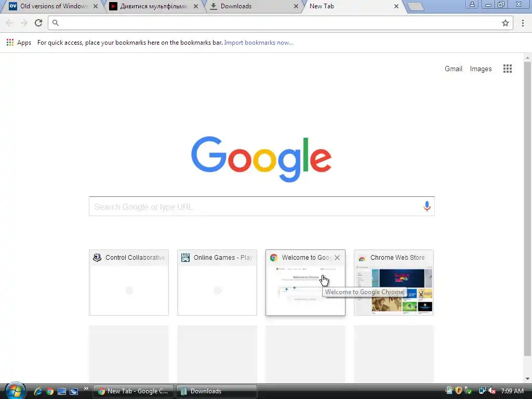
Task: Click Switch between windows quick launch icon
Action: tap(74, 391)
